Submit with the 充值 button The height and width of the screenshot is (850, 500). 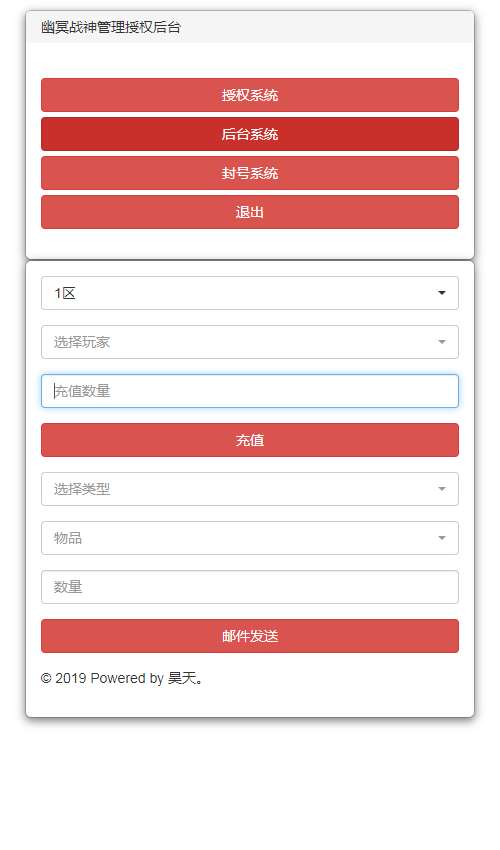coord(249,440)
